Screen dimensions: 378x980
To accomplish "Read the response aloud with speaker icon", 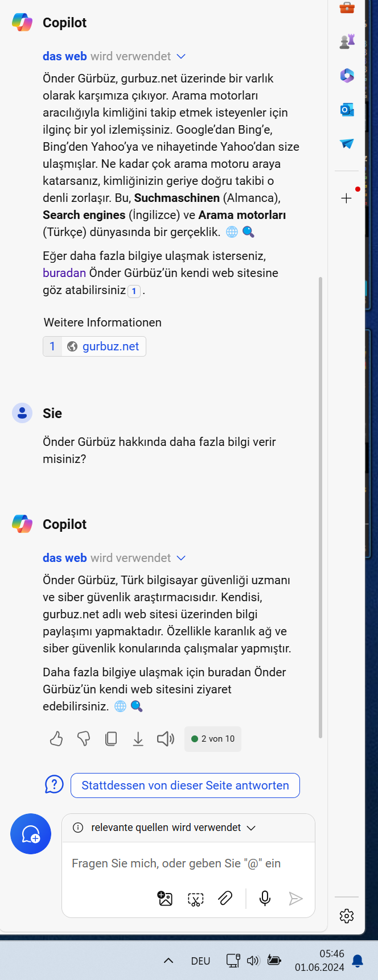I will 166,739.
